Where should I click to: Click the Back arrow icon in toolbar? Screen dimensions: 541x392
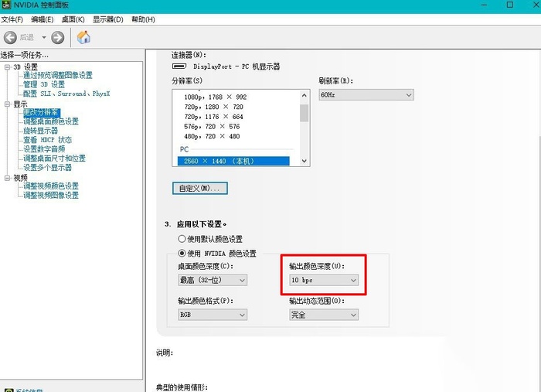(x=10, y=37)
